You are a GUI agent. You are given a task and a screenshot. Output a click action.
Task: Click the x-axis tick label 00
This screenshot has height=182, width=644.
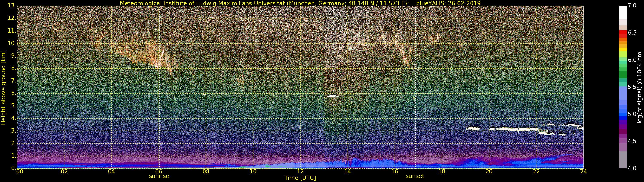tap(20, 171)
